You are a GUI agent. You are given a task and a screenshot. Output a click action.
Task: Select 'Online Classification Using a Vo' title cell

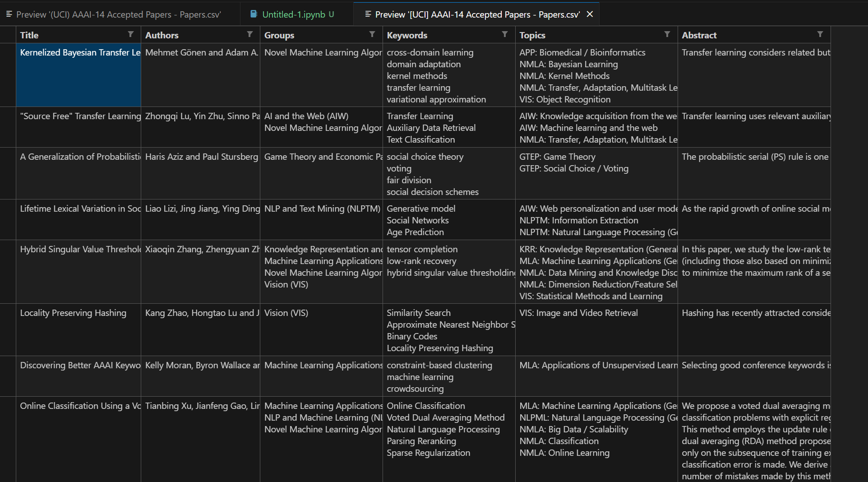click(x=78, y=439)
